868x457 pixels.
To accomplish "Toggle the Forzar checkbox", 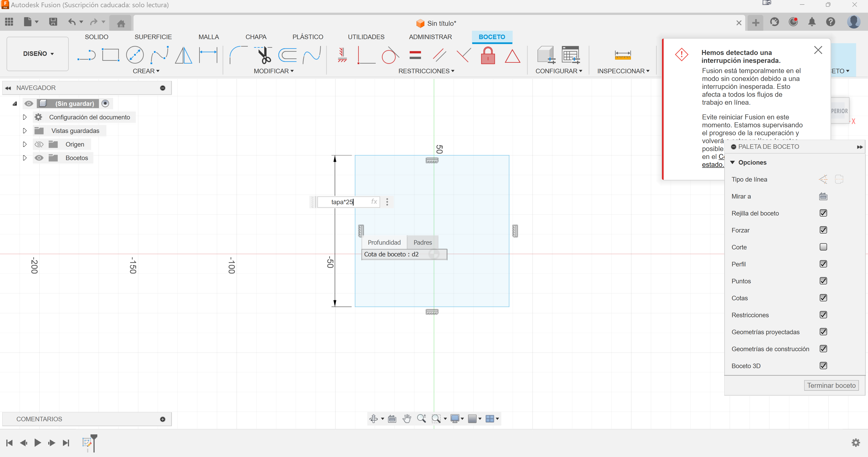I will coord(823,230).
